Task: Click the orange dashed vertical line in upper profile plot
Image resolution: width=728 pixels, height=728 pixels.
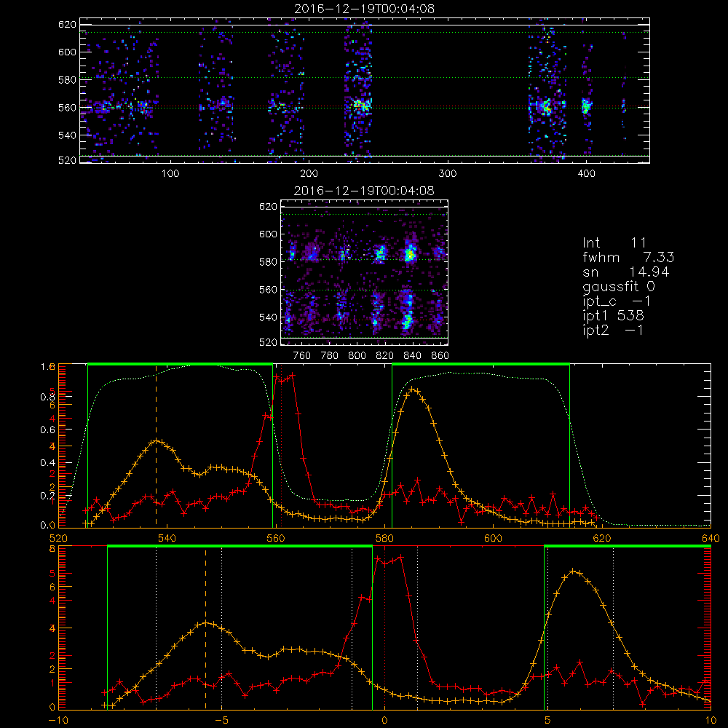Action: [x=156, y=446]
